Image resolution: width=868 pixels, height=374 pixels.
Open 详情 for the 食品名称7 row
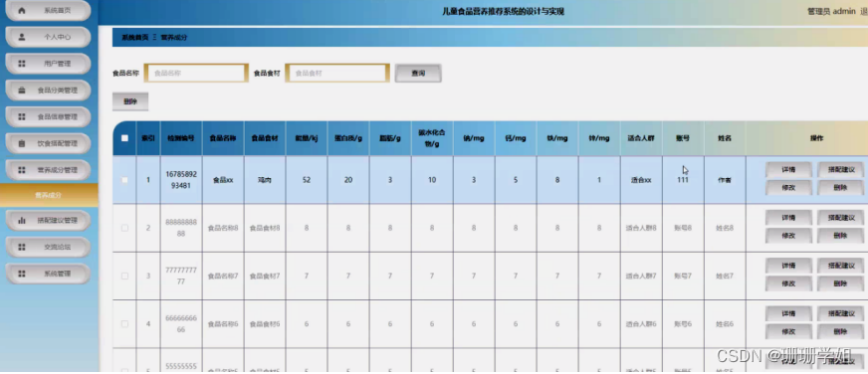click(788, 266)
